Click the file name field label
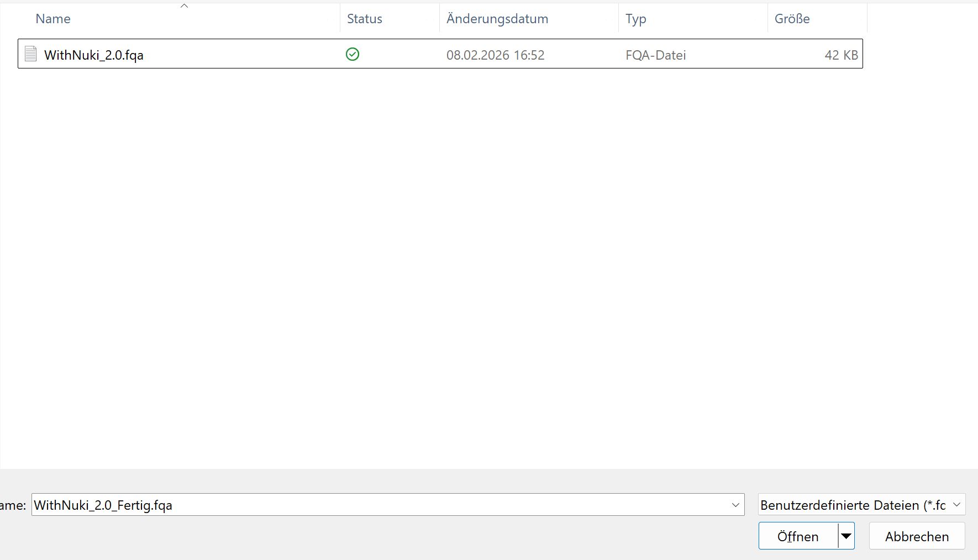 click(12, 505)
